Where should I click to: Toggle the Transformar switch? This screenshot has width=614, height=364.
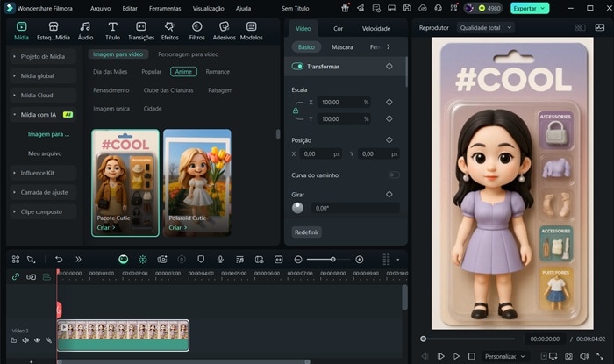(x=297, y=66)
